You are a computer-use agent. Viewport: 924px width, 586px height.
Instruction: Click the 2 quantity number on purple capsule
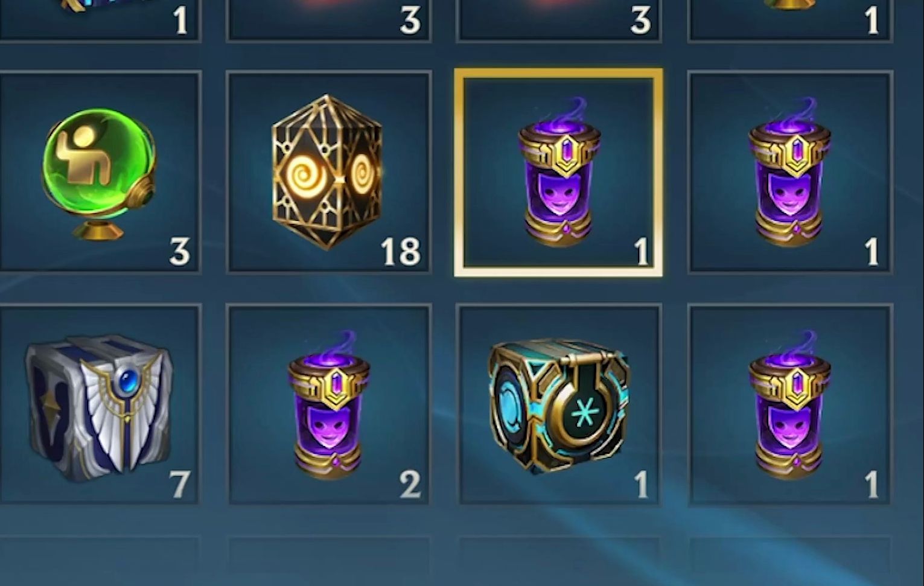point(410,485)
